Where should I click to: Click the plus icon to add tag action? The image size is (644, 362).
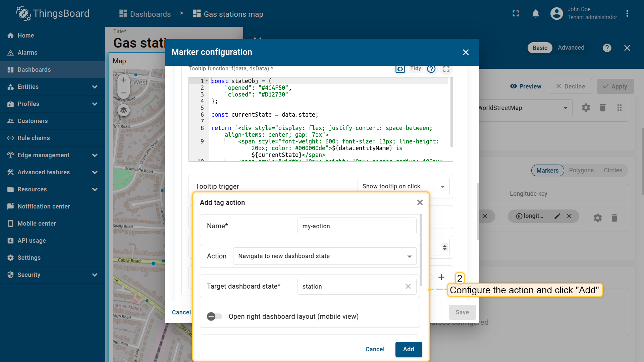[x=441, y=277]
